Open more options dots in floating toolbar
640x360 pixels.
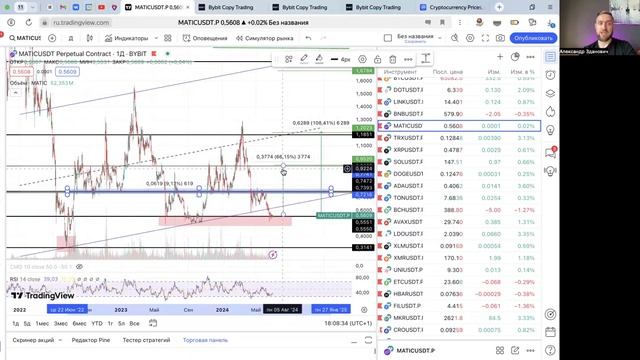408,59
